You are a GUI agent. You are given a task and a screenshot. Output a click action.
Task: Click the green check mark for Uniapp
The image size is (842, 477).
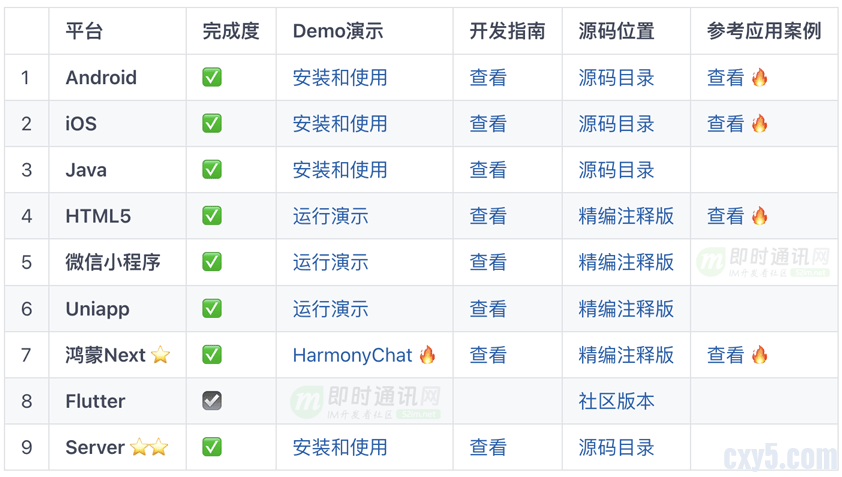click(212, 309)
